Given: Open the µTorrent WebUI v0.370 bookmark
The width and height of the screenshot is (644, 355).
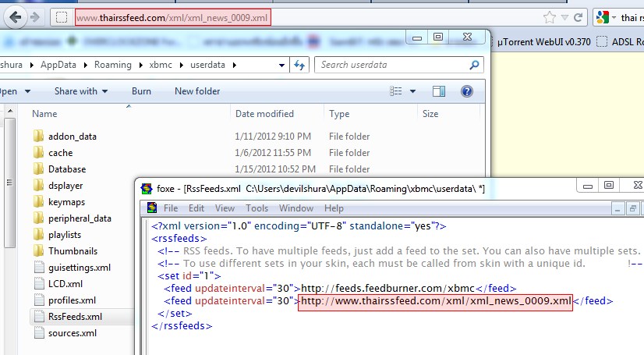Looking at the screenshot, I should point(543,42).
